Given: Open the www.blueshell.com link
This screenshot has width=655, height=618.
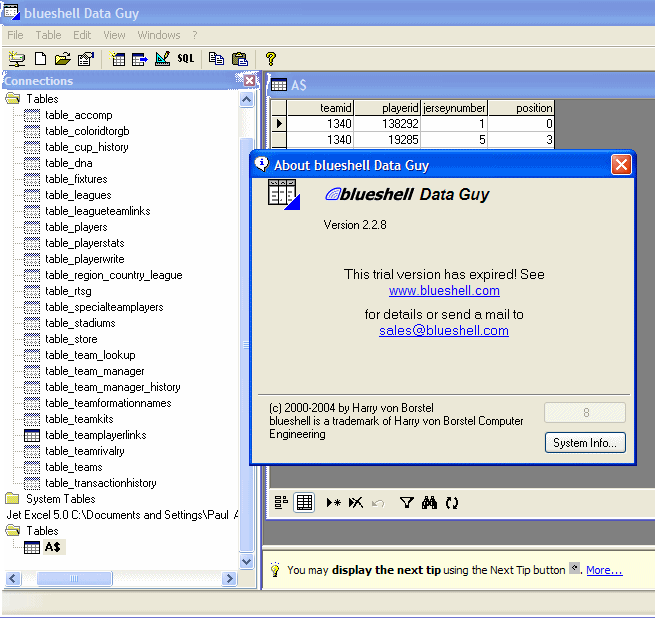Looking at the screenshot, I should [x=444, y=291].
